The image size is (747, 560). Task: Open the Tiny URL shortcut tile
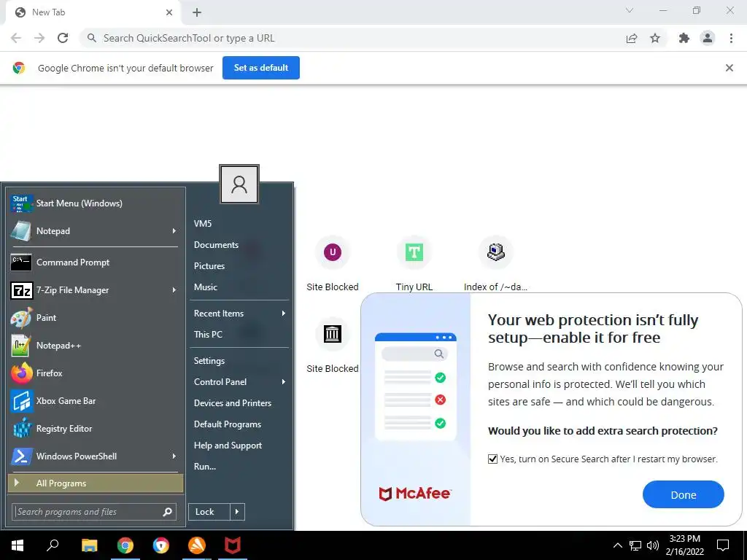coord(414,263)
